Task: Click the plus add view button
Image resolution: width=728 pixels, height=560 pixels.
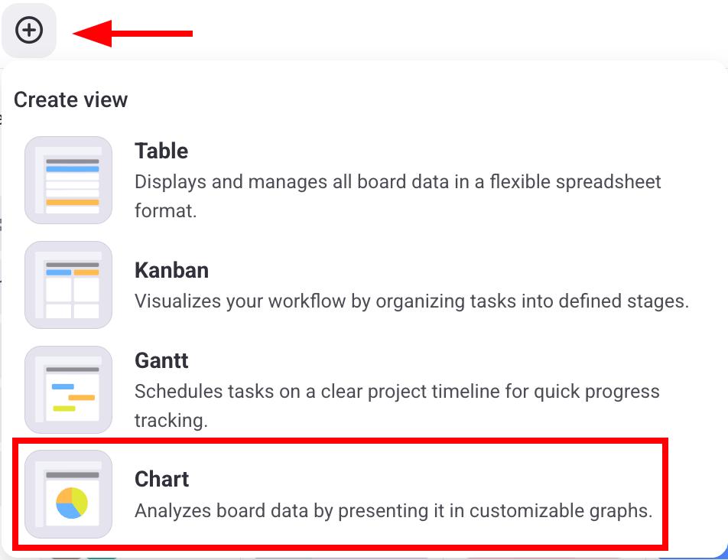Action: click(x=29, y=31)
